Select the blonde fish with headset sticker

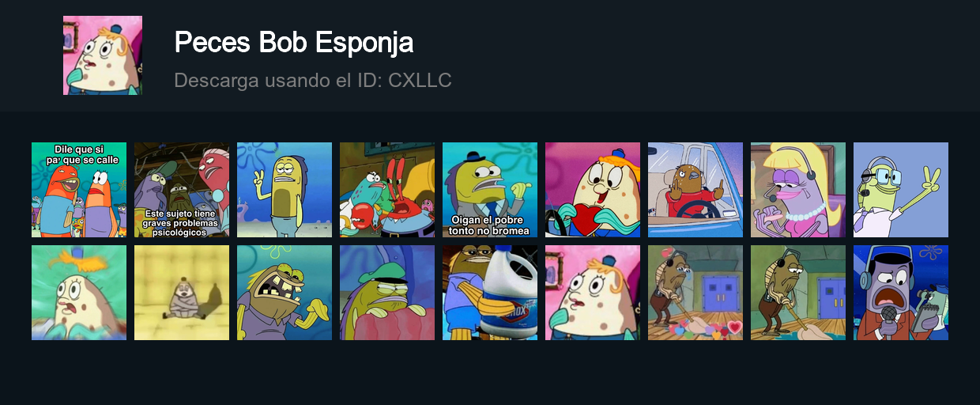tap(798, 190)
